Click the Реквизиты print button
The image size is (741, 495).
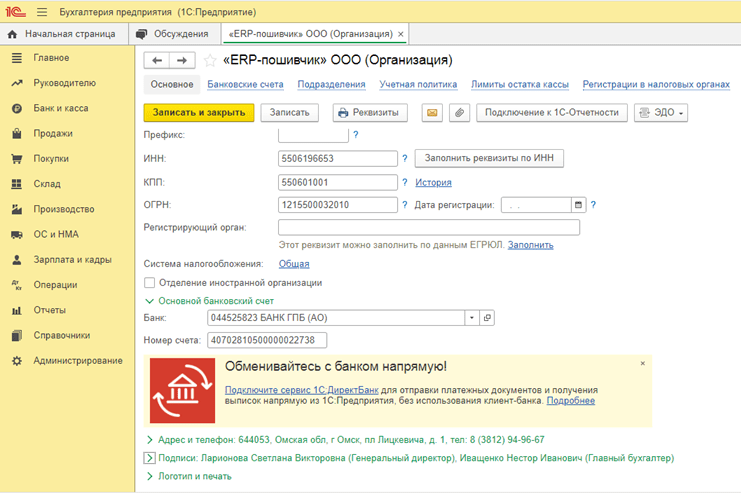pyautogui.click(x=370, y=113)
